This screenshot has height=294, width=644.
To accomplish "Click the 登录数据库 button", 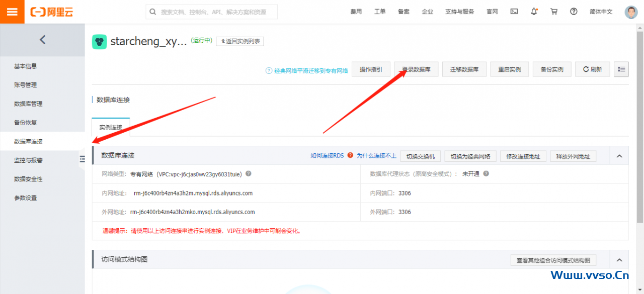I will pyautogui.click(x=416, y=69).
